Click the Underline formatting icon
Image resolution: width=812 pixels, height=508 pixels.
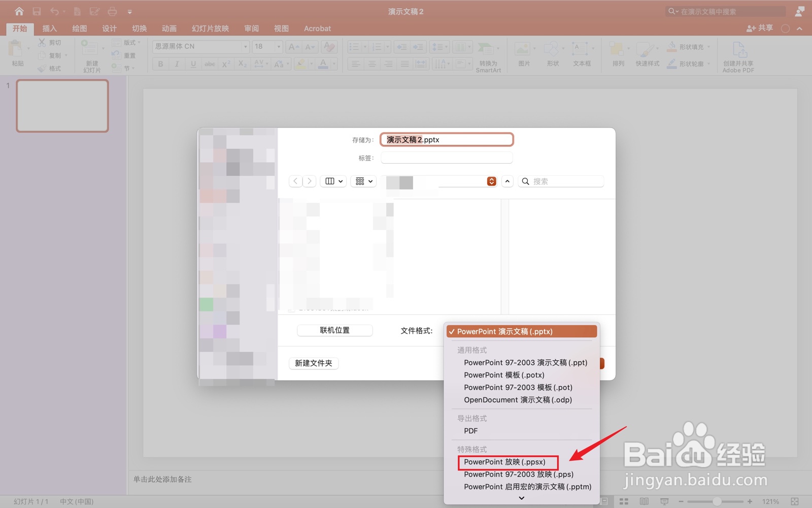click(193, 64)
